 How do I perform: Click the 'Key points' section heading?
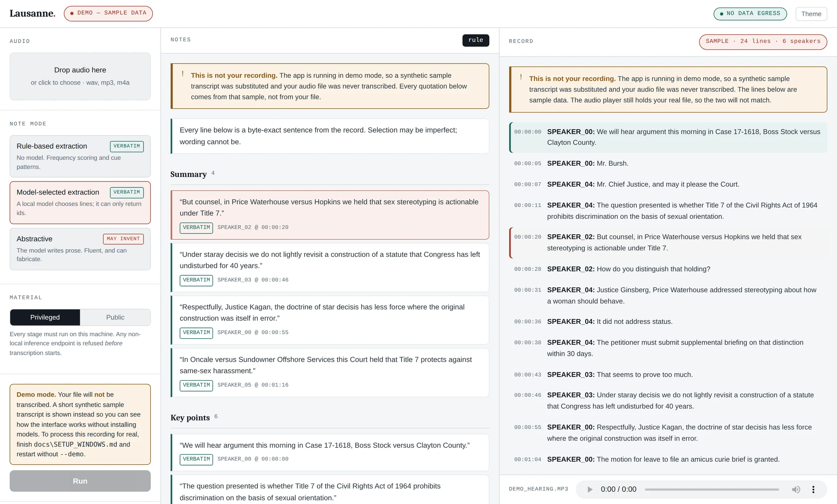190,418
